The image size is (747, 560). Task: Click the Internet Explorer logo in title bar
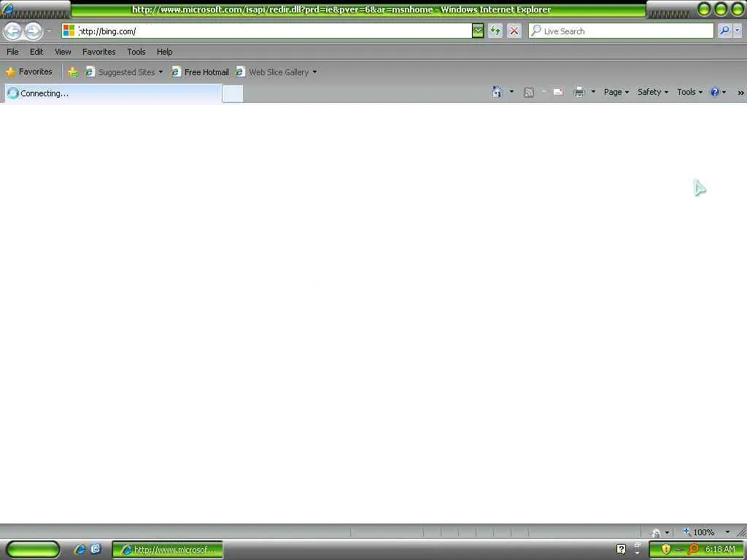(x=7, y=9)
